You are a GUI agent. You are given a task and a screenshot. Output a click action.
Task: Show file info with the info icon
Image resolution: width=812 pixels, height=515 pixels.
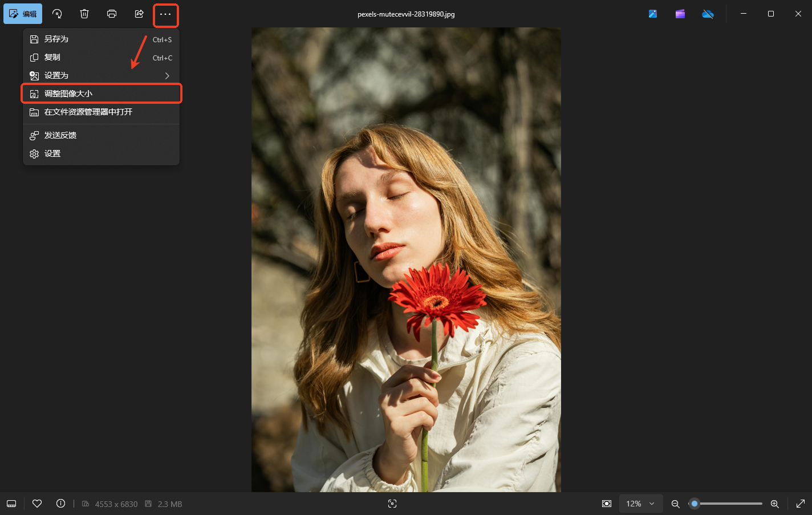click(60, 504)
